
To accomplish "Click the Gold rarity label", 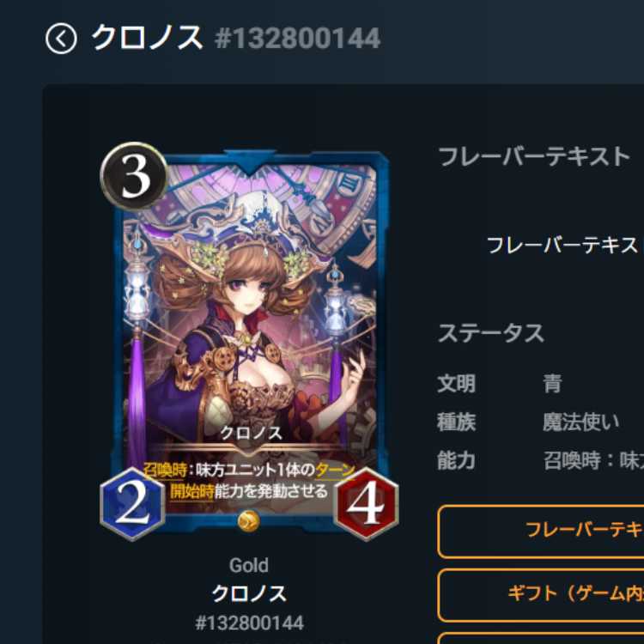I will (249, 566).
